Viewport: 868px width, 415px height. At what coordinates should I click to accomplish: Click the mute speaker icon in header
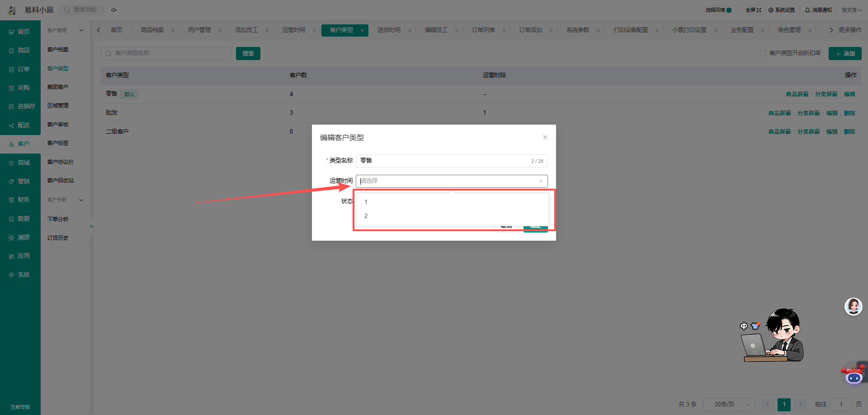point(114,10)
